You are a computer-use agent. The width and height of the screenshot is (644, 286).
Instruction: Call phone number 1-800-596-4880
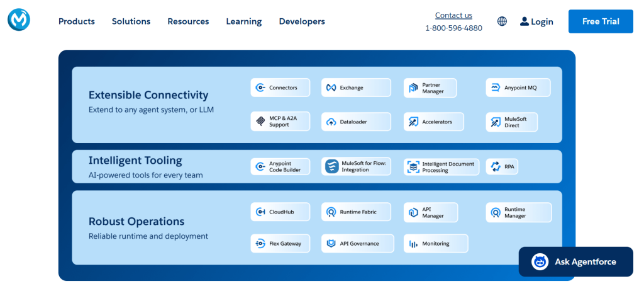point(453,28)
